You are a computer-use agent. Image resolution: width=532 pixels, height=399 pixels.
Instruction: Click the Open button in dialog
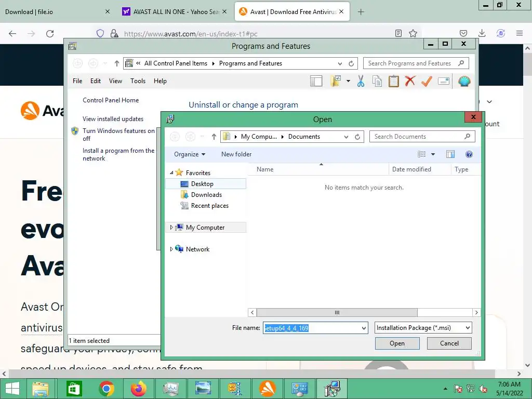tap(397, 343)
